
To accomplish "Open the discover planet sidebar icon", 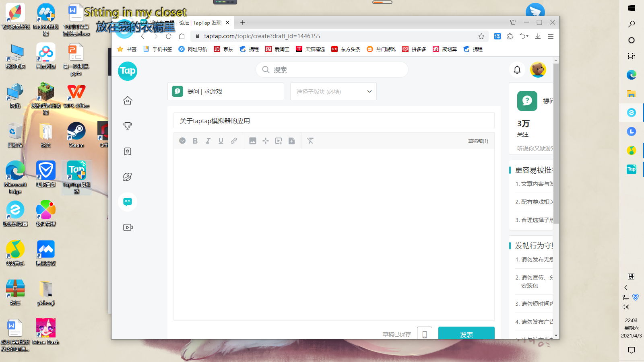I will click(128, 177).
